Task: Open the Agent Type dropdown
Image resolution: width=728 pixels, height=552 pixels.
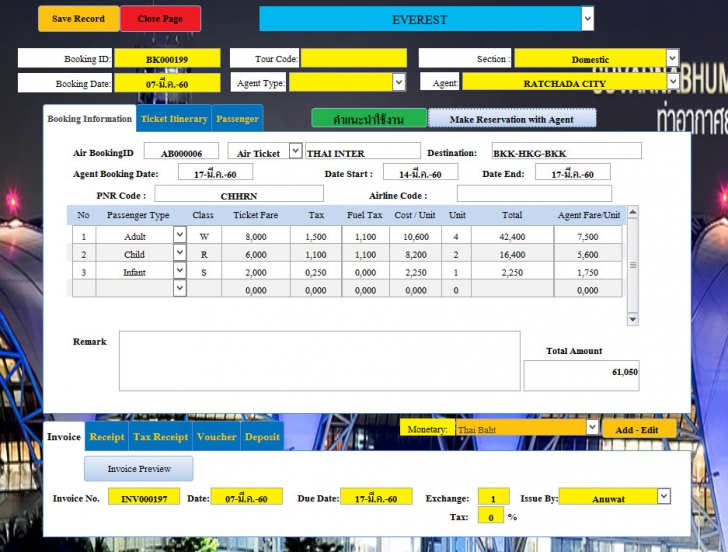Action: [x=398, y=82]
